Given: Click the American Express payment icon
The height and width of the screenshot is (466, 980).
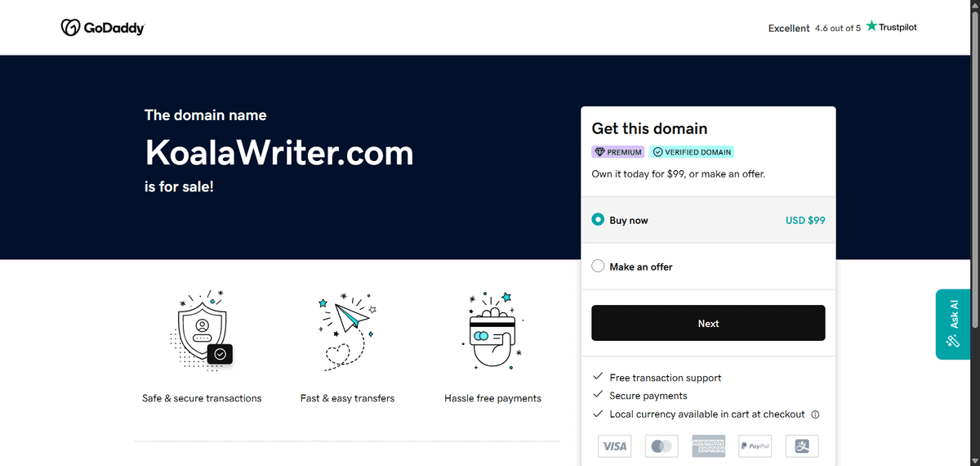Looking at the screenshot, I should pyautogui.click(x=708, y=446).
